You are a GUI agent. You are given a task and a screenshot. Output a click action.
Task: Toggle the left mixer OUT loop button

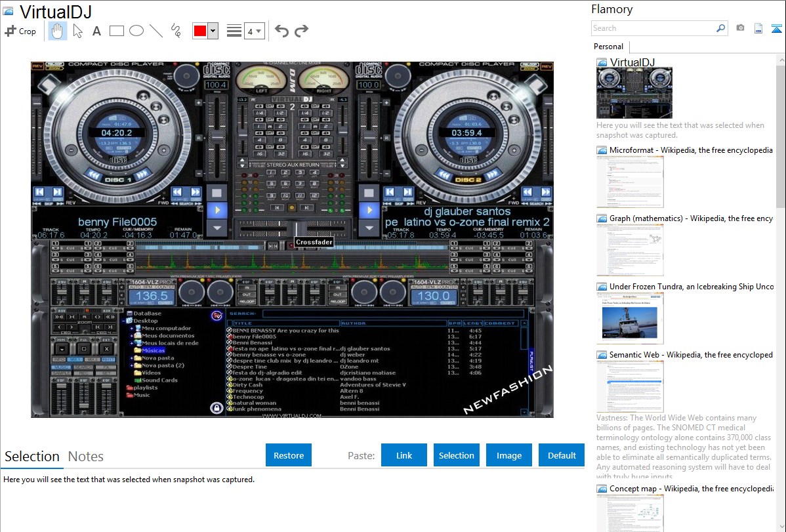[x=247, y=295]
